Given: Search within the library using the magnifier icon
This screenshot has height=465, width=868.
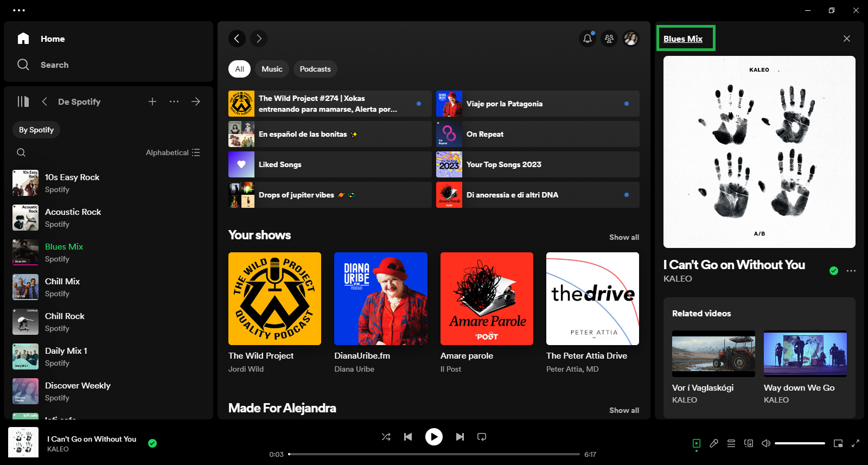Looking at the screenshot, I should click(21, 152).
